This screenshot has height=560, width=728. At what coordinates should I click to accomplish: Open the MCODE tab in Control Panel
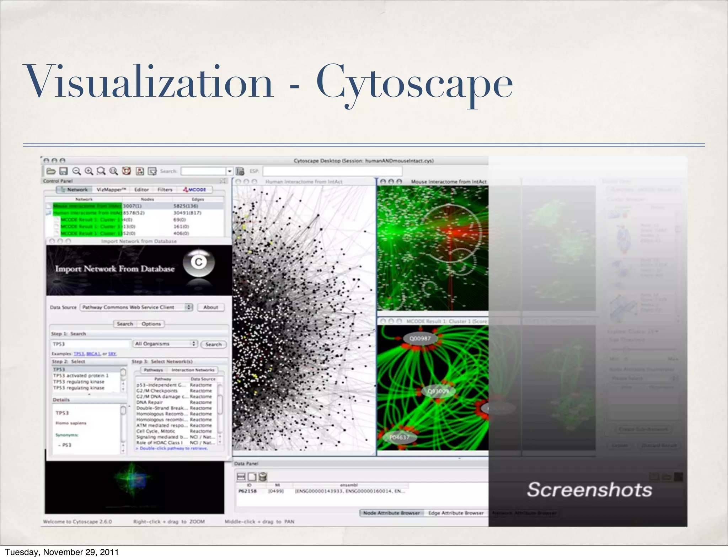(195, 190)
